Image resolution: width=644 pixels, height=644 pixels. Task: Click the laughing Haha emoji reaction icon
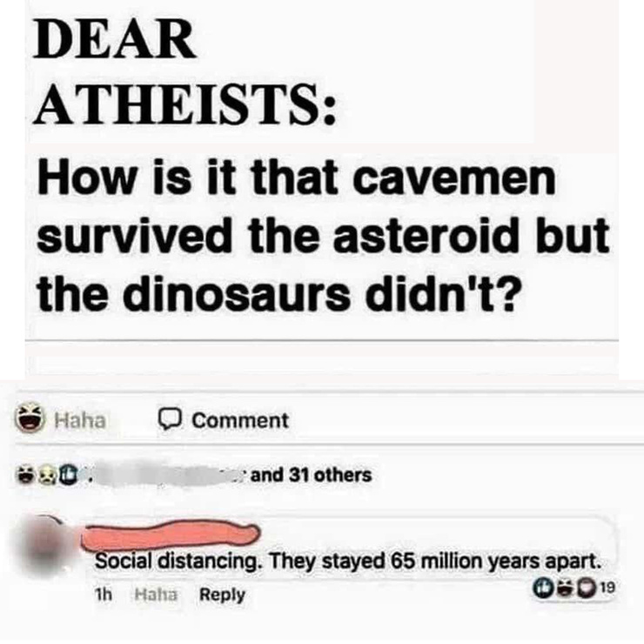point(30,417)
